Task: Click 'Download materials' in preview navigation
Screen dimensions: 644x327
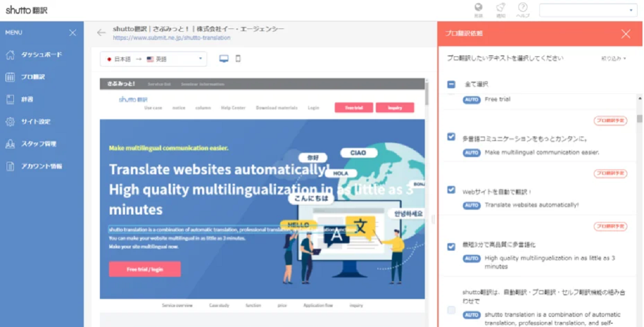Action: point(276,108)
